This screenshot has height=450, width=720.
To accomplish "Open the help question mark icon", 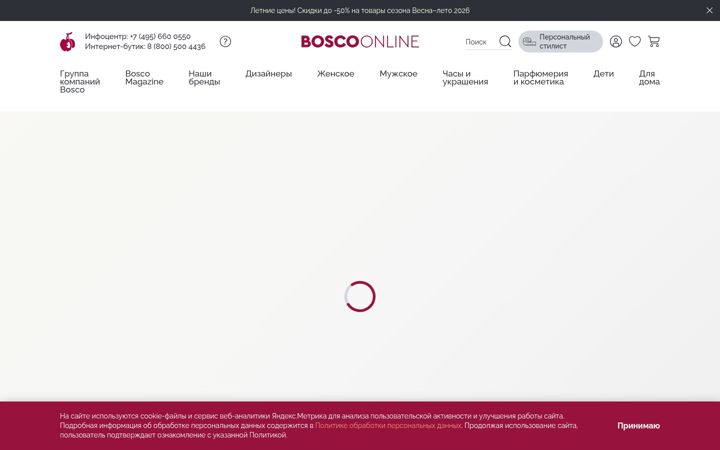I will [x=225, y=41].
